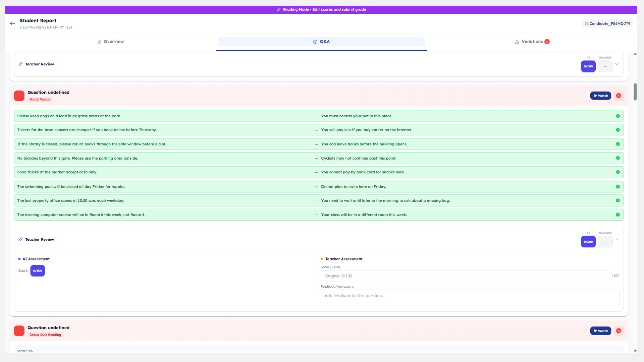Viewport: 644px width, 362px height.
Task: Click the red square on Match Words question
Action: click(x=19, y=96)
